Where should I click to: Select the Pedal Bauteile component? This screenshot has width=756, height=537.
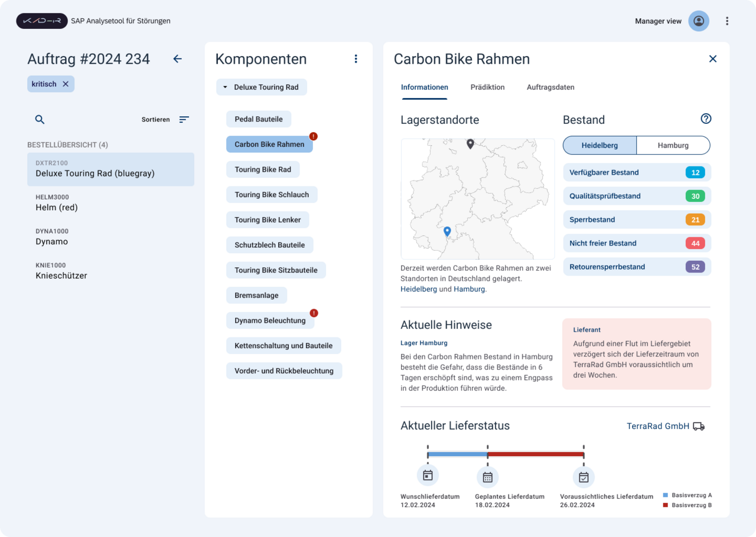coord(259,119)
